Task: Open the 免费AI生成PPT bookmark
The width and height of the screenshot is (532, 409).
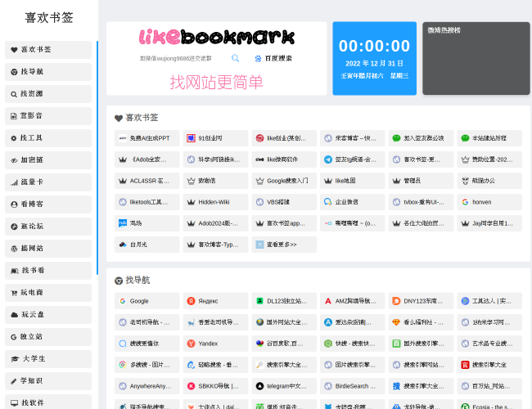Action: click(x=147, y=138)
